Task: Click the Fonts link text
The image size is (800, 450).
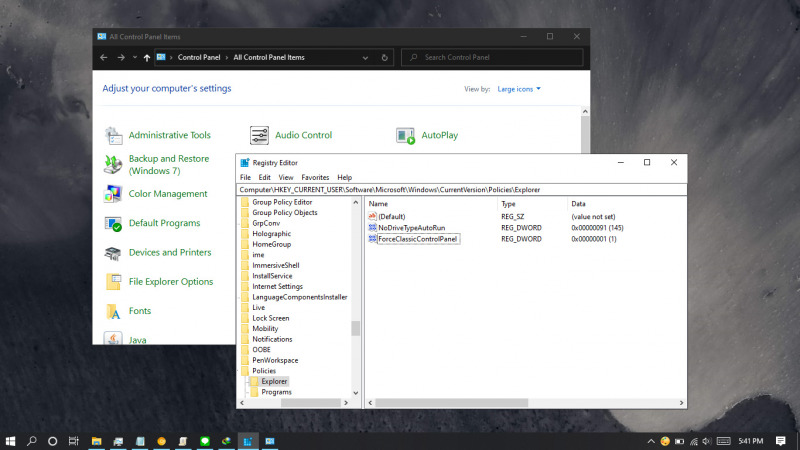Action: pyautogui.click(x=140, y=311)
